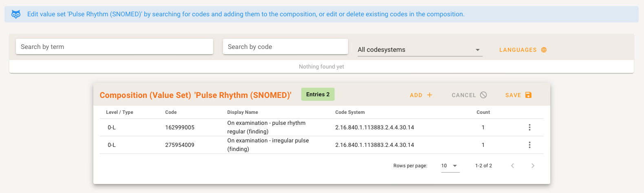This screenshot has height=193, width=644.
Task: Expand the Rows per page selector
Action: coord(450,166)
